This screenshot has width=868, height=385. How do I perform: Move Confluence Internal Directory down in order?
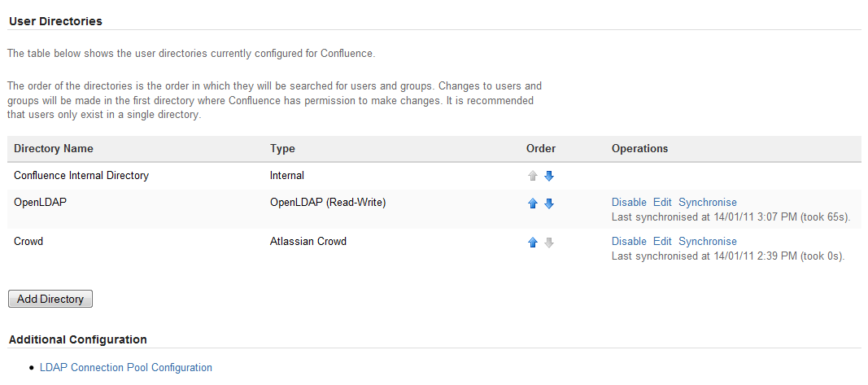[x=549, y=176]
